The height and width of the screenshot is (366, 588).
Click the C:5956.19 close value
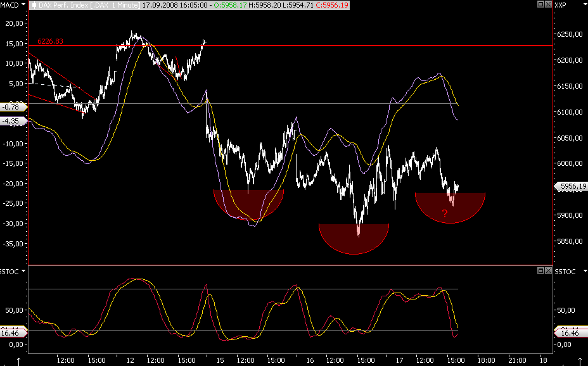(x=332, y=5)
